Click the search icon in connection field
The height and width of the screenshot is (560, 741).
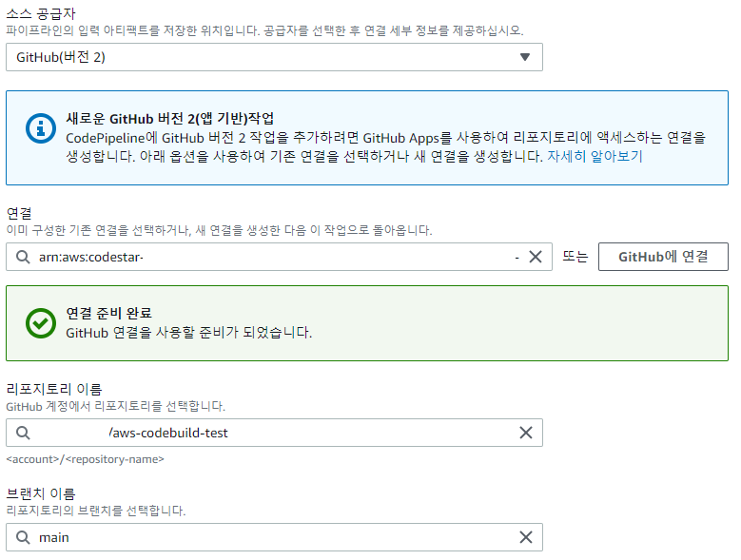23,257
